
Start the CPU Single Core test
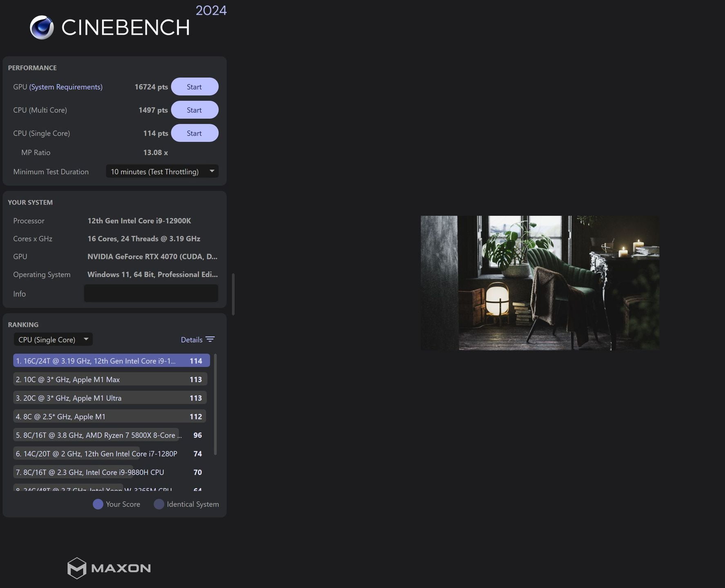tap(195, 133)
